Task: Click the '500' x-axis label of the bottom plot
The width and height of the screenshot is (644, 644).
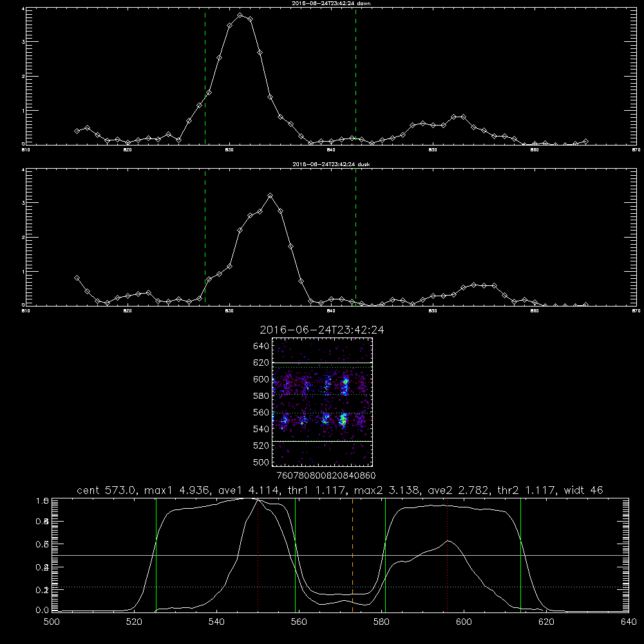Action: (x=52, y=622)
